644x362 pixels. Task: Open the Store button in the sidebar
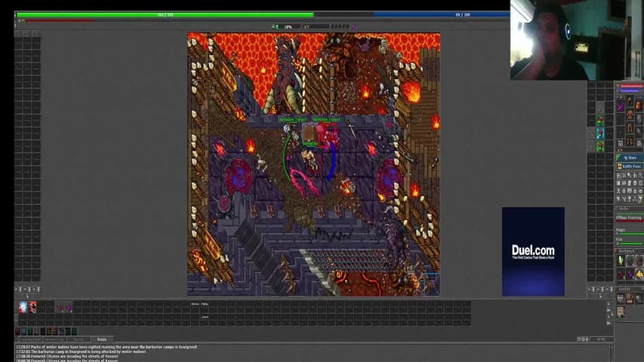pos(630,158)
